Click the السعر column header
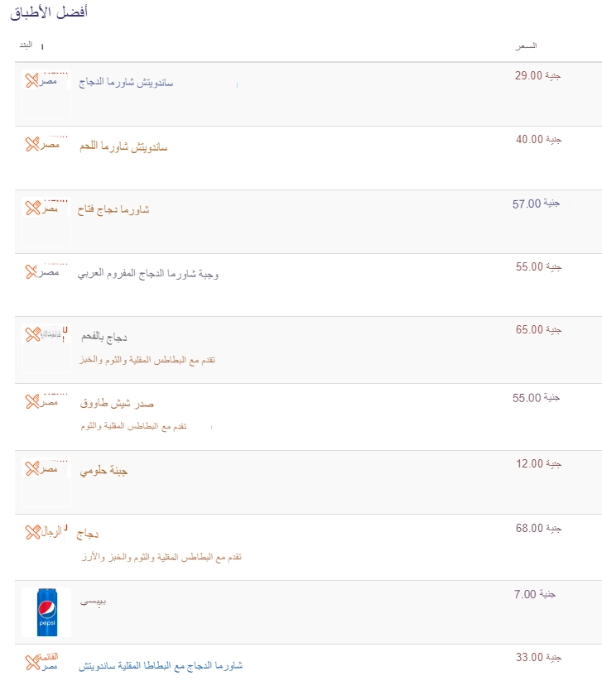 [x=526, y=46]
